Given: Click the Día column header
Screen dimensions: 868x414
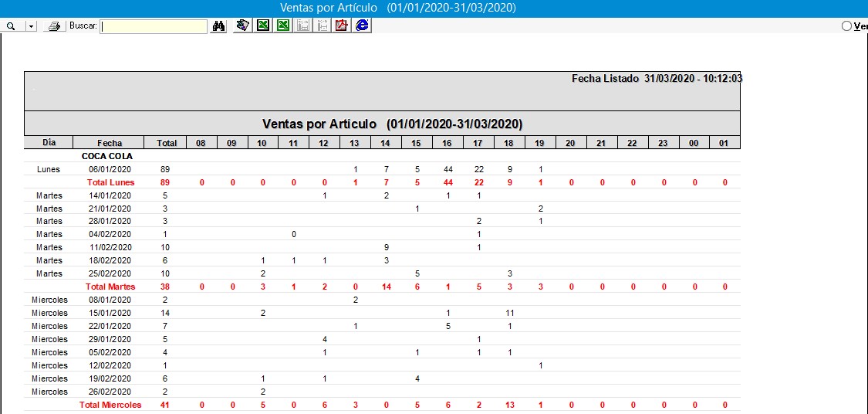Looking at the screenshot, I should 49,142.
